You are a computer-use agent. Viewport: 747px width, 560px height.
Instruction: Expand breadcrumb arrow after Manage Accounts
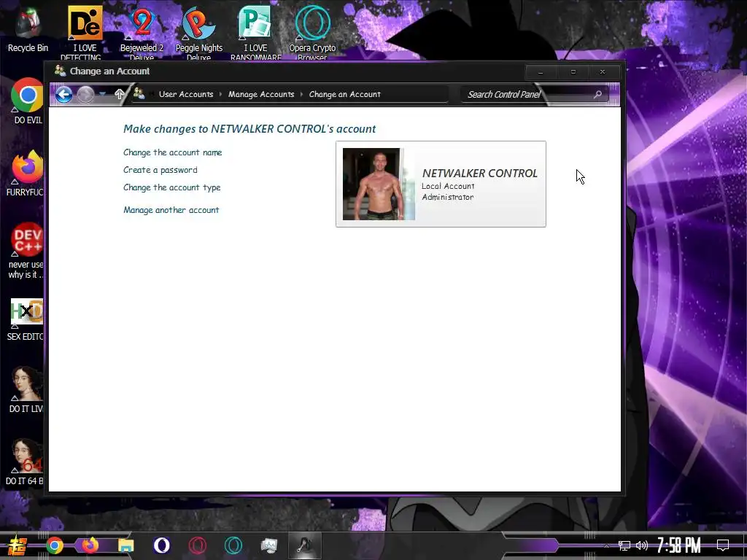tap(301, 94)
